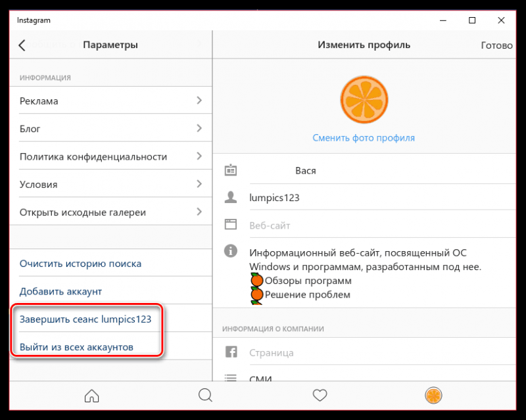Click Сменить фото профиля link
Screen dimensions: 526x420
tap(364, 138)
